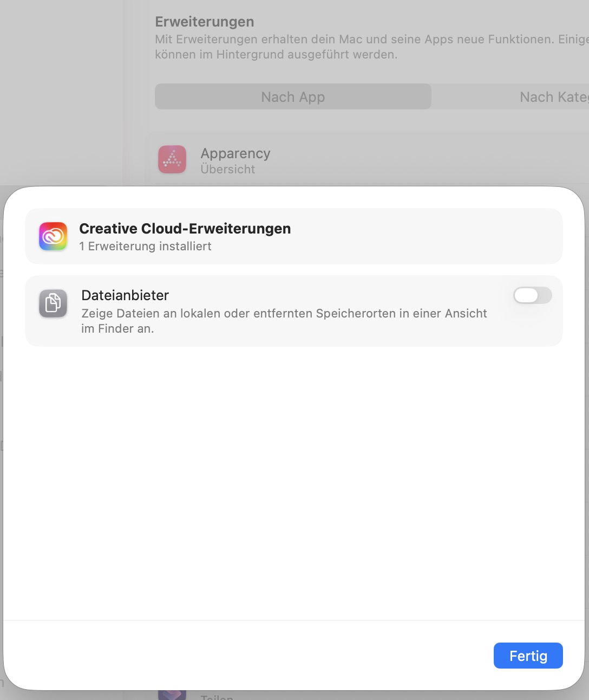This screenshot has height=700, width=589.
Task: Select the Apparency entry label
Action: (x=235, y=153)
